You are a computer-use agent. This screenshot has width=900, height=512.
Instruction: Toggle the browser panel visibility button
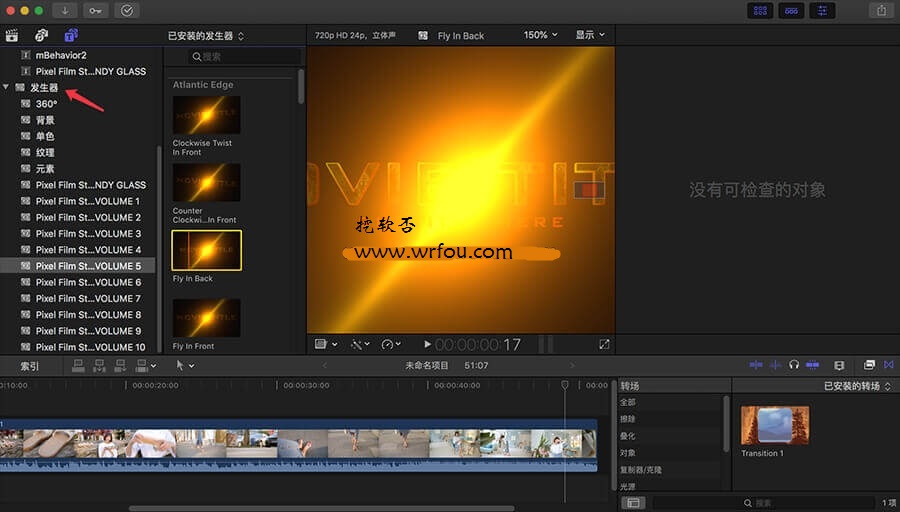point(760,10)
